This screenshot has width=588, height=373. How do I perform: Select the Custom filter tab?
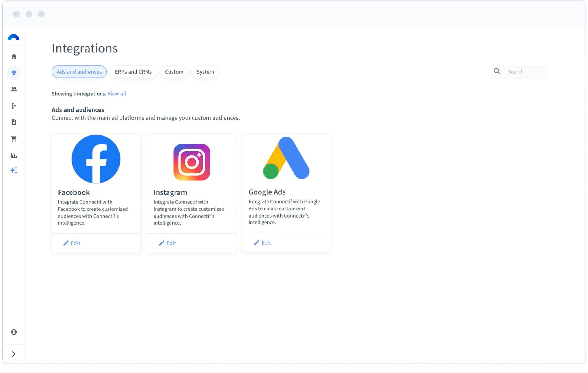[x=174, y=72]
